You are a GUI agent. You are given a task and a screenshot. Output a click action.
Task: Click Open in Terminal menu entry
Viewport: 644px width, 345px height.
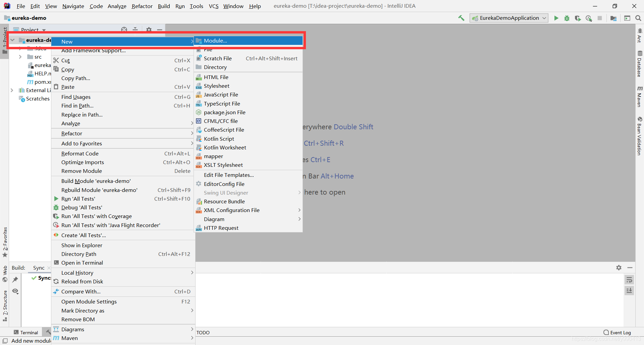pos(123,263)
